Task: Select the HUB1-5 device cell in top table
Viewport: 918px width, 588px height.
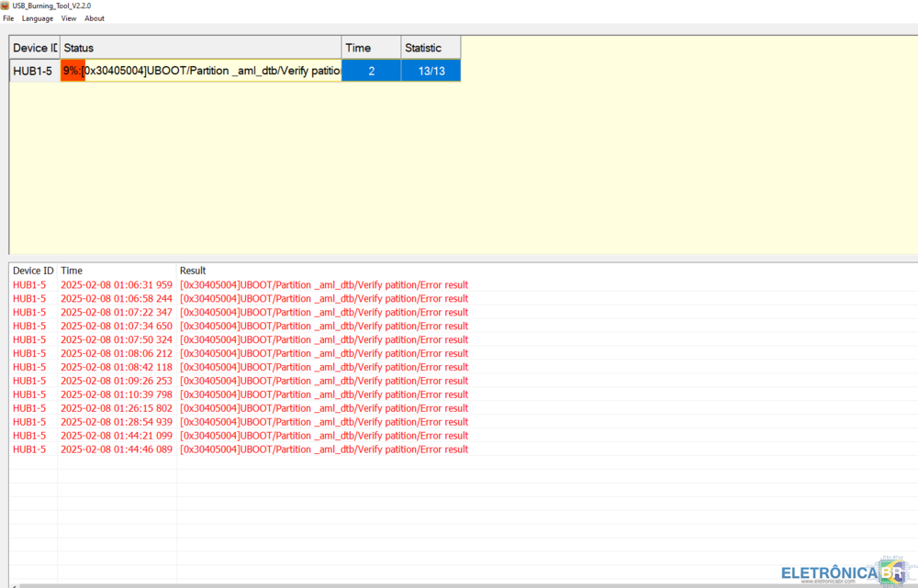Action: pyautogui.click(x=34, y=71)
